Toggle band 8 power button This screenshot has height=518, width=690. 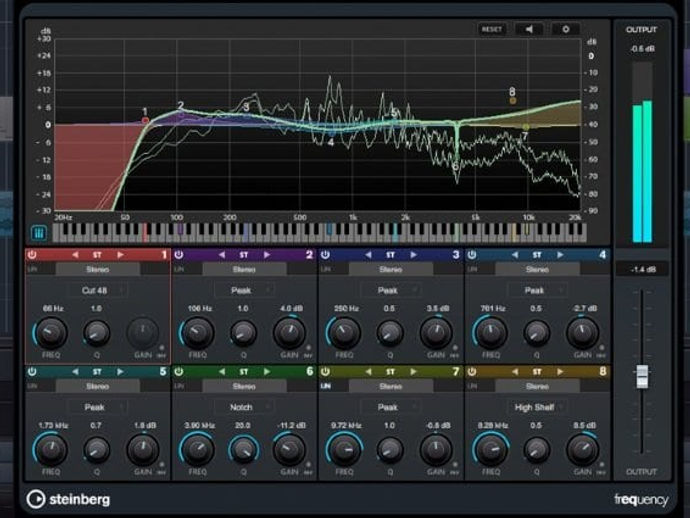tap(472, 371)
